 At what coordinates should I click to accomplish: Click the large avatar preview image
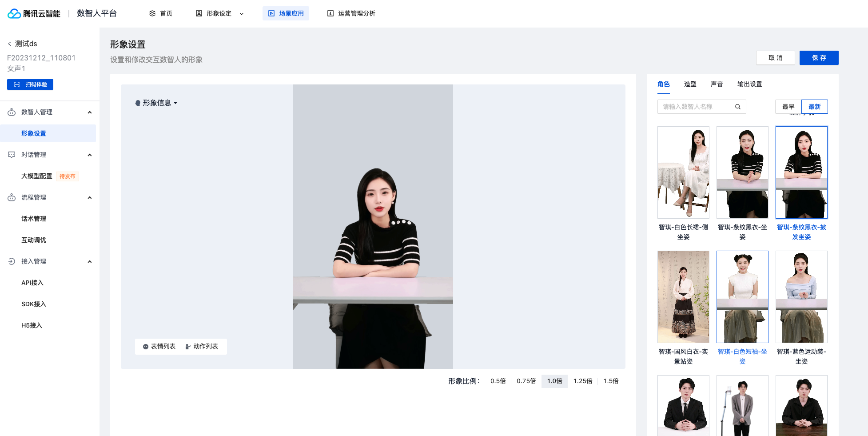pos(373,227)
